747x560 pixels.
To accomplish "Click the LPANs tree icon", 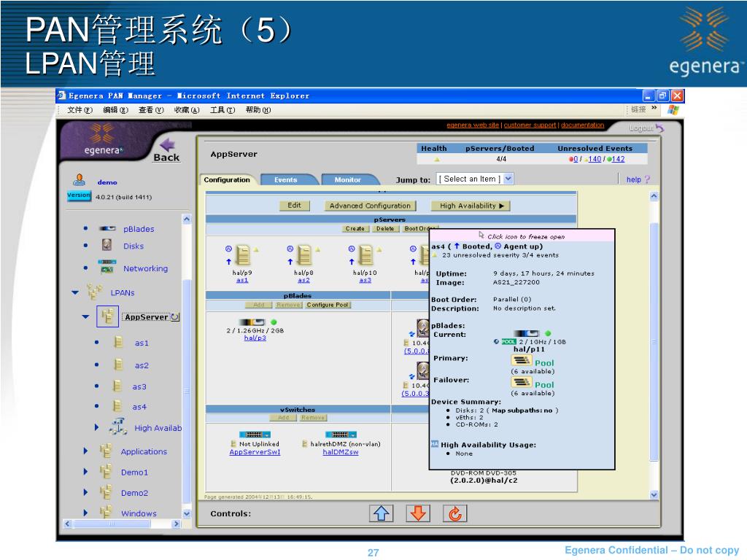I will [94, 292].
